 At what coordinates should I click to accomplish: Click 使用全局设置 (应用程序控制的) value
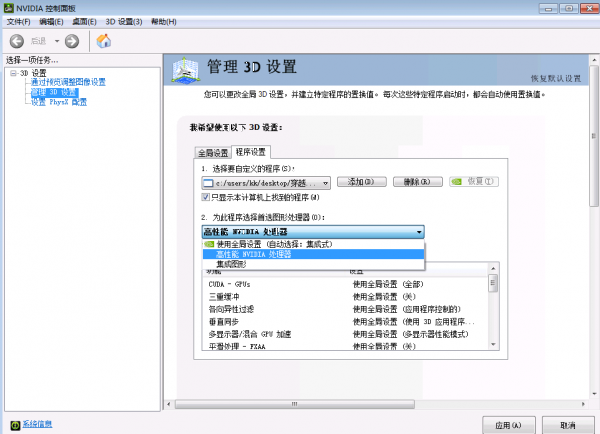point(407,309)
